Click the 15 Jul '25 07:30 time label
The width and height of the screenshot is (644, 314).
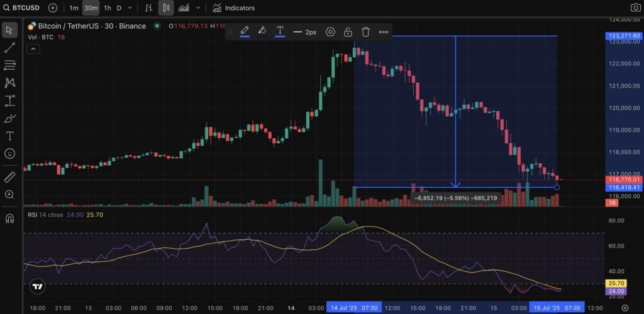click(x=557, y=308)
